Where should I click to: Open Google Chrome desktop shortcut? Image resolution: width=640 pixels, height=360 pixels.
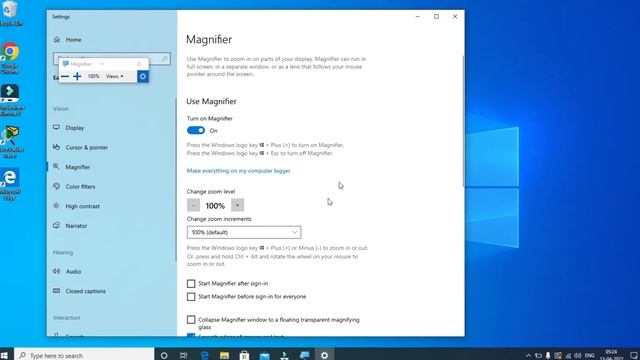point(10,58)
